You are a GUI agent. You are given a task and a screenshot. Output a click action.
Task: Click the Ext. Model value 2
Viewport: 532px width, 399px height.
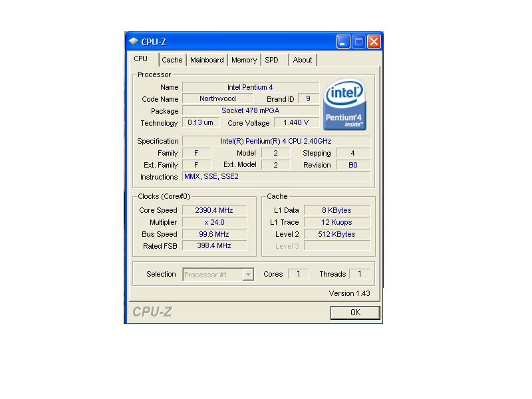pyautogui.click(x=275, y=165)
